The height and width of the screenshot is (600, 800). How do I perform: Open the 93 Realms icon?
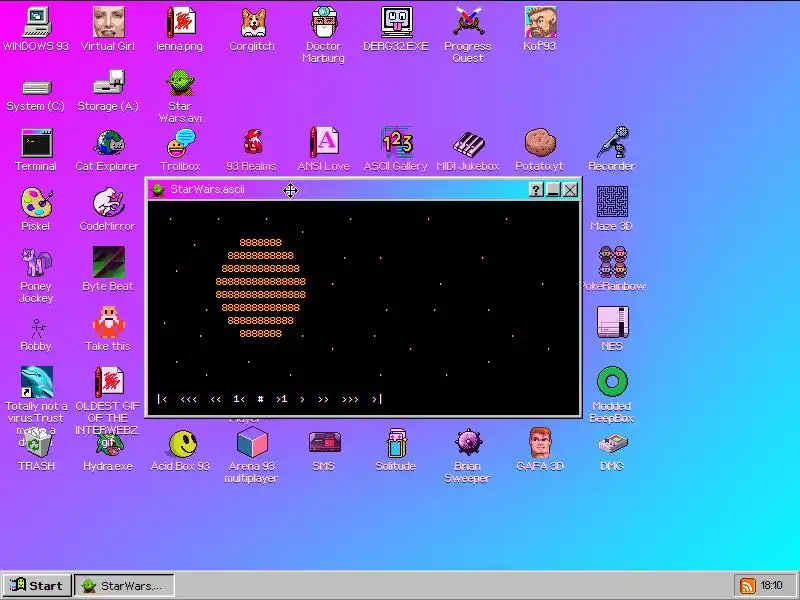click(x=252, y=149)
